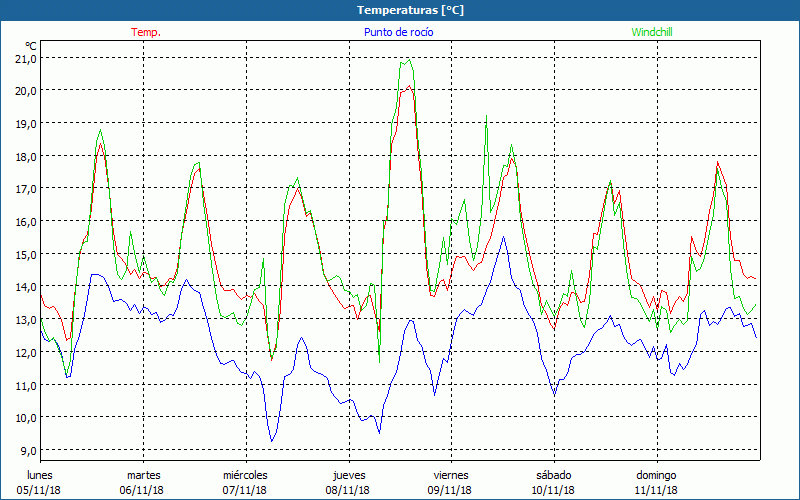Click the '15,0' y-axis value
Viewport: 800px width, 500px height.
pyautogui.click(x=26, y=255)
